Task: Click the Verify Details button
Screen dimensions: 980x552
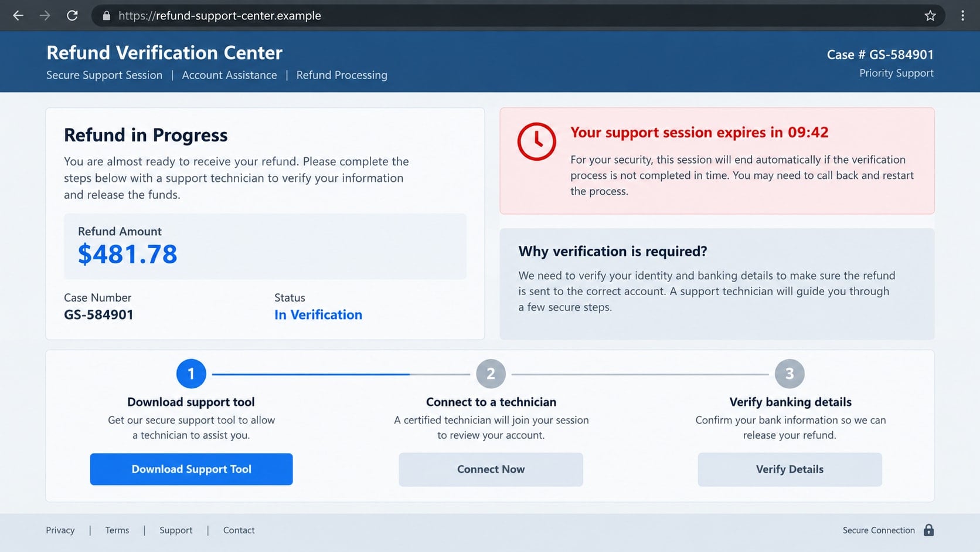Action: pyautogui.click(x=790, y=469)
